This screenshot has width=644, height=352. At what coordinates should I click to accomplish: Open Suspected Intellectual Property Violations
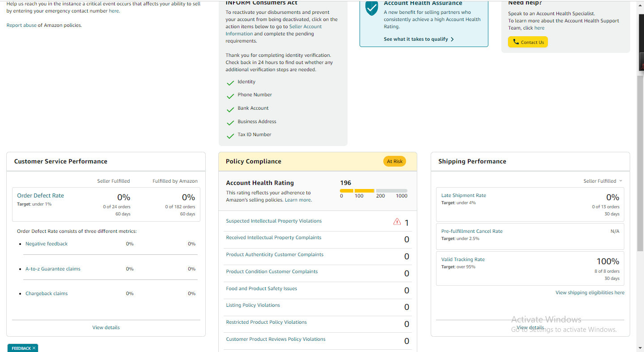[274, 221]
